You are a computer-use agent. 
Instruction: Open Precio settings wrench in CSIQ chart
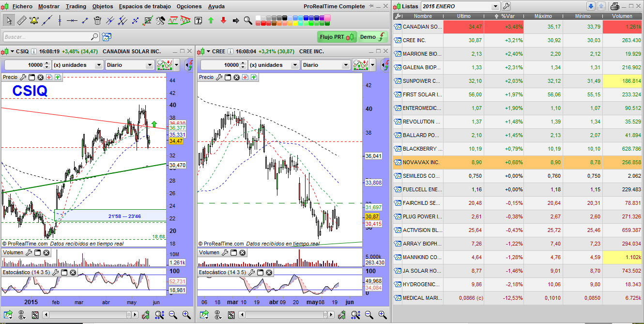click(x=23, y=77)
